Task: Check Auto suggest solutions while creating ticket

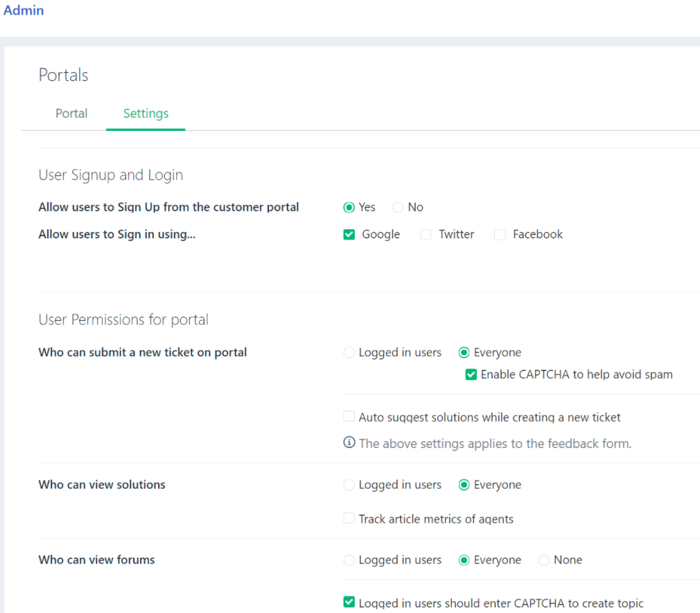Action: point(349,417)
